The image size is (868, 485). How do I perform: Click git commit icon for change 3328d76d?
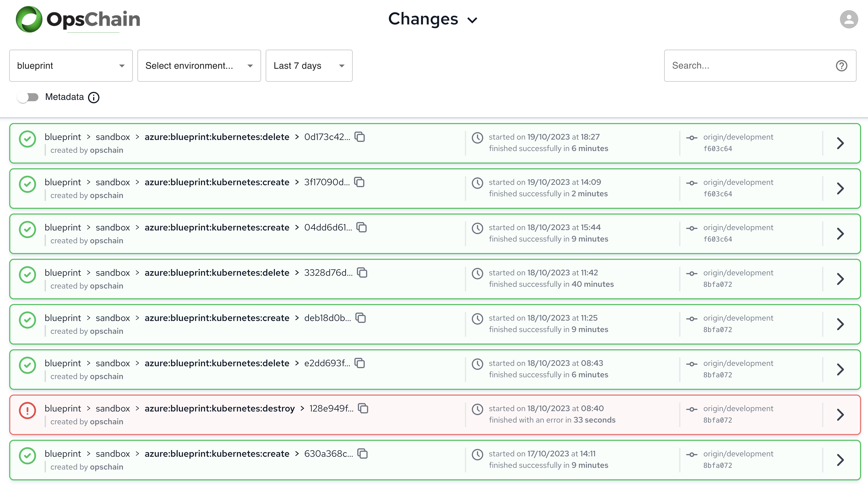click(692, 274)
